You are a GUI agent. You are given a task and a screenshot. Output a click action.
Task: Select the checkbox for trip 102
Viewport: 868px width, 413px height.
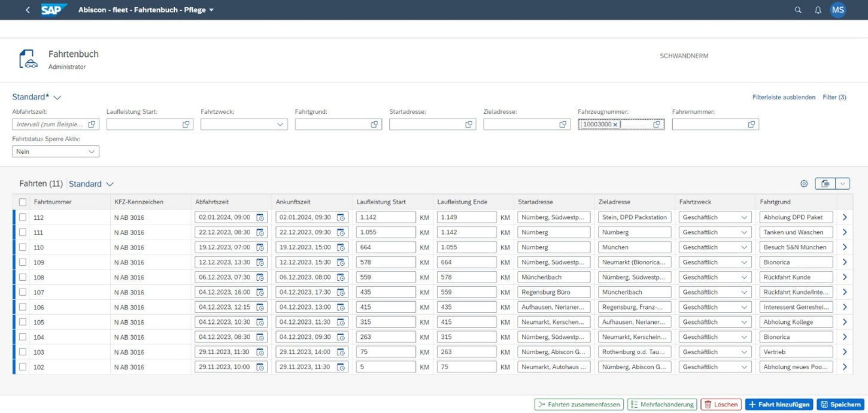pyautogui.click(x=23, y=367)
